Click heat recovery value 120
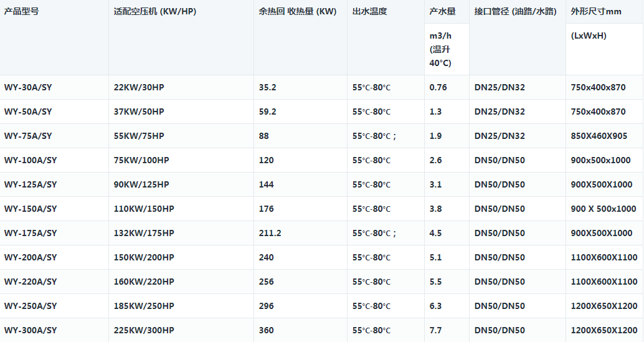Viewport: 644px width, 342px height. point(266,160)
